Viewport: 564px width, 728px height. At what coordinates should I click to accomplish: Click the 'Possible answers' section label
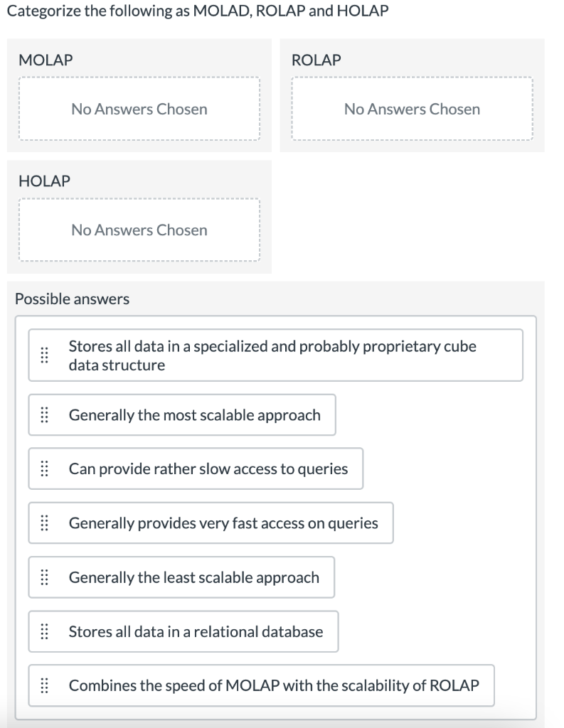click(70, 299)
